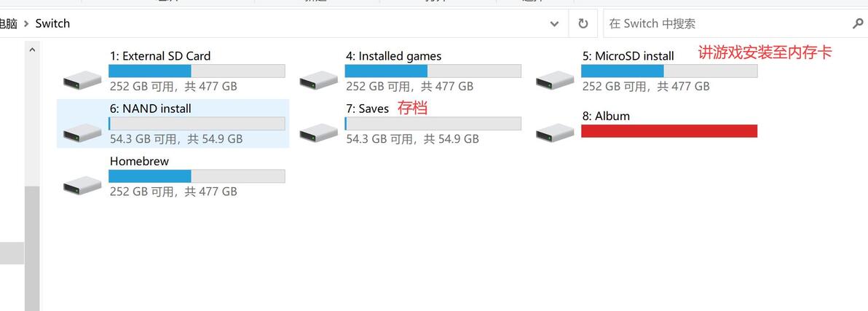This screenshot has height=311, width=868.
Task: Click the red Album storage bar
Action: [x=668, y=131]
